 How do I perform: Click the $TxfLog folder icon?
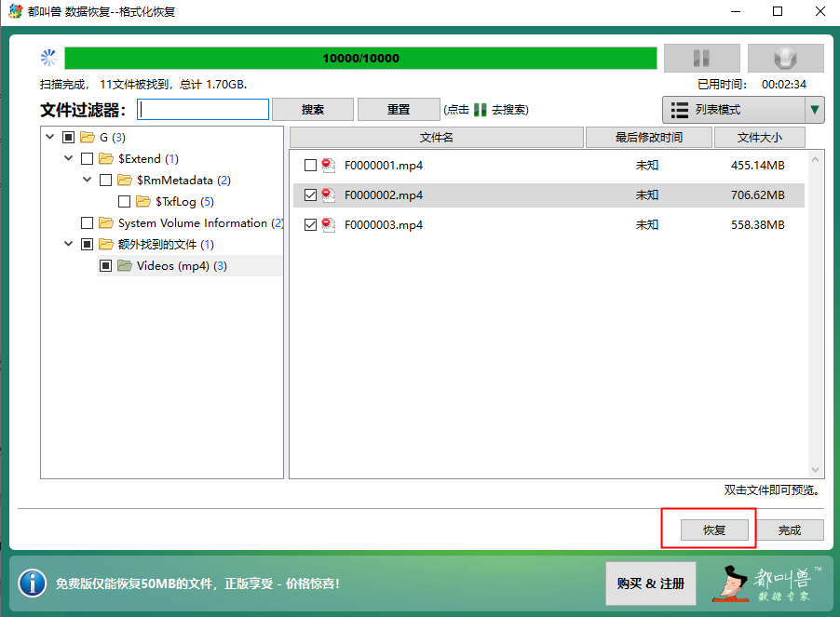click(x=143, y=202)
